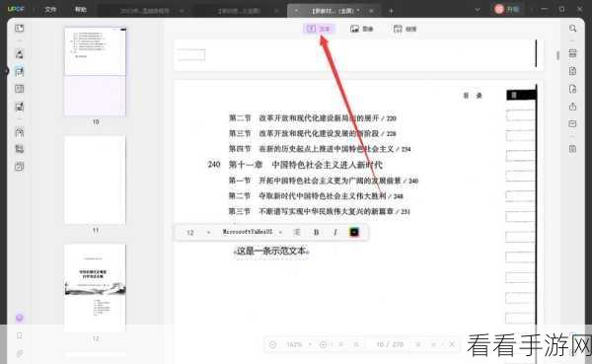This screenshot has height=364, width=592.
Task: Select the 链接 link tool
Action: tap(406, 29)
